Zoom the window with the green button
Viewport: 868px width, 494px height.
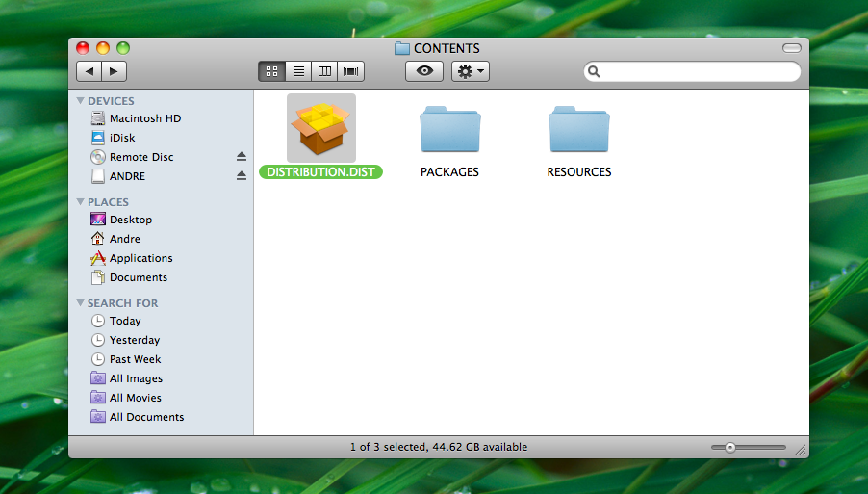[x=123, y=48]
